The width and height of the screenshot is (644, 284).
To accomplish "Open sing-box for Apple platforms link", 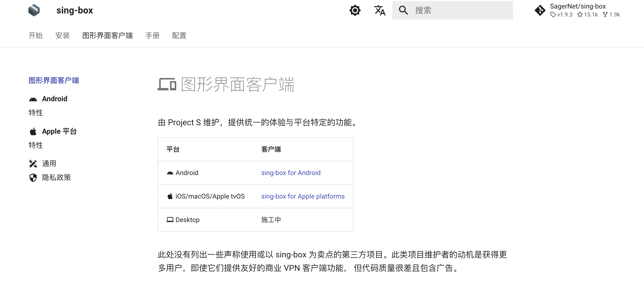I will (303, 196).
